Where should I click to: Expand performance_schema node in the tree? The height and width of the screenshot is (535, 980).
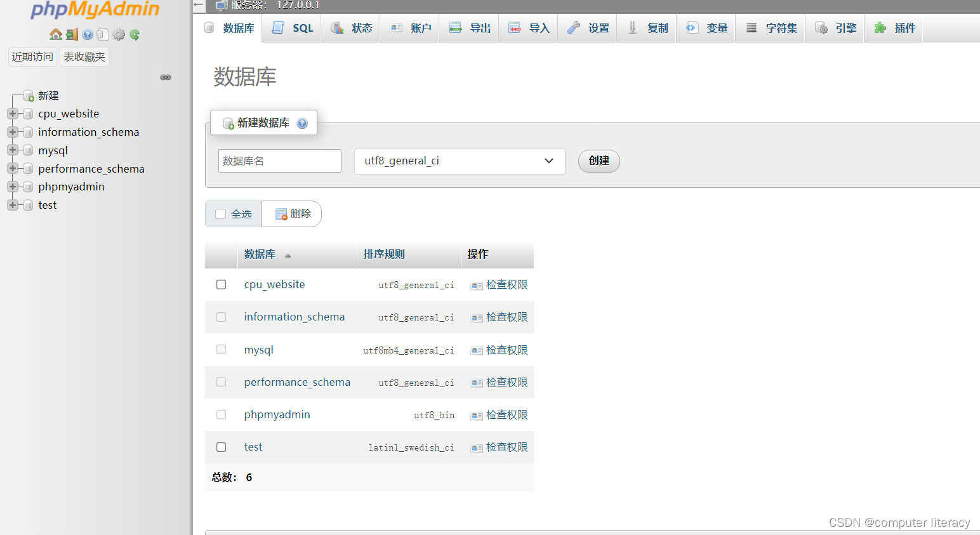click(x=12, y=168)
